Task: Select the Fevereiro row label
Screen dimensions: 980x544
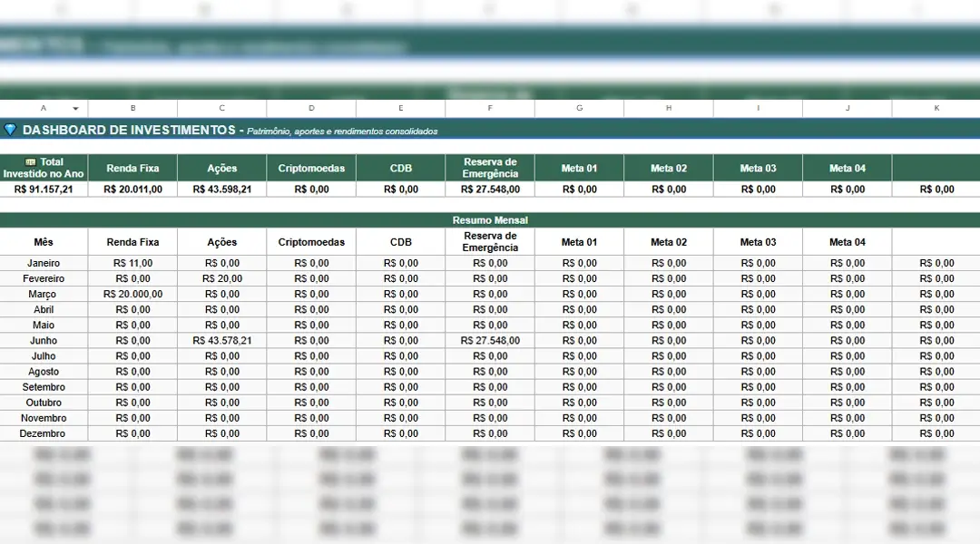Action: pos(44,278)
